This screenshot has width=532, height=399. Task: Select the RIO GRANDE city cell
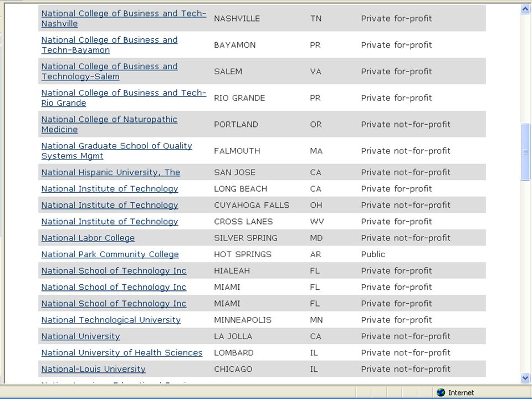pyautogui.click(x=239, y=98)
